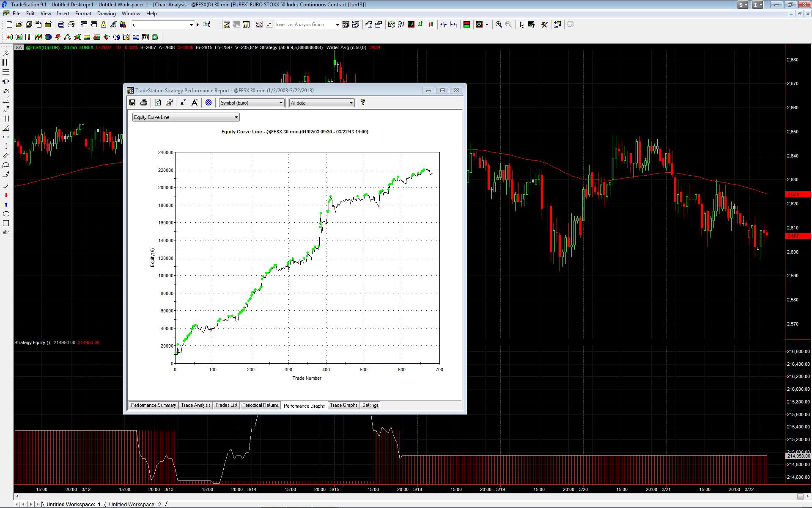Increase report font size
The image size is (812, 508).
pyautogui.click(x=195, y=102)
